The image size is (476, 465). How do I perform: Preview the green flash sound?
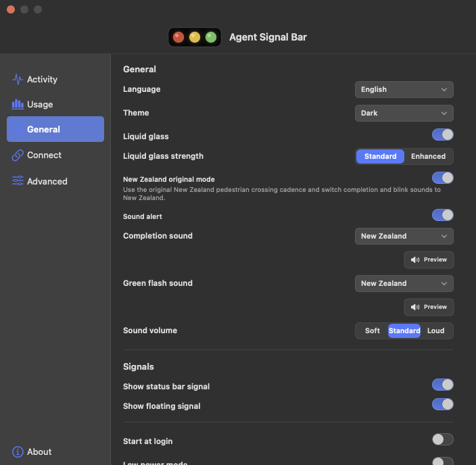click(x=429, y=307)
